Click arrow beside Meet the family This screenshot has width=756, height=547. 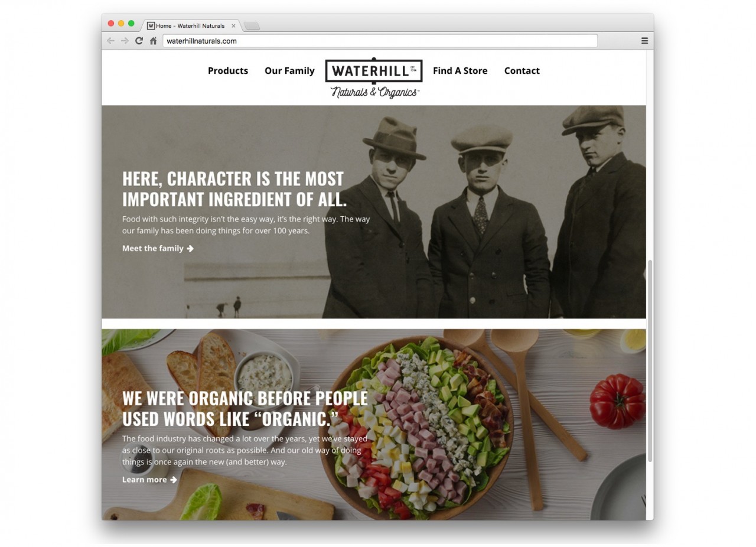pyautogui.click(x=190, y=249)
